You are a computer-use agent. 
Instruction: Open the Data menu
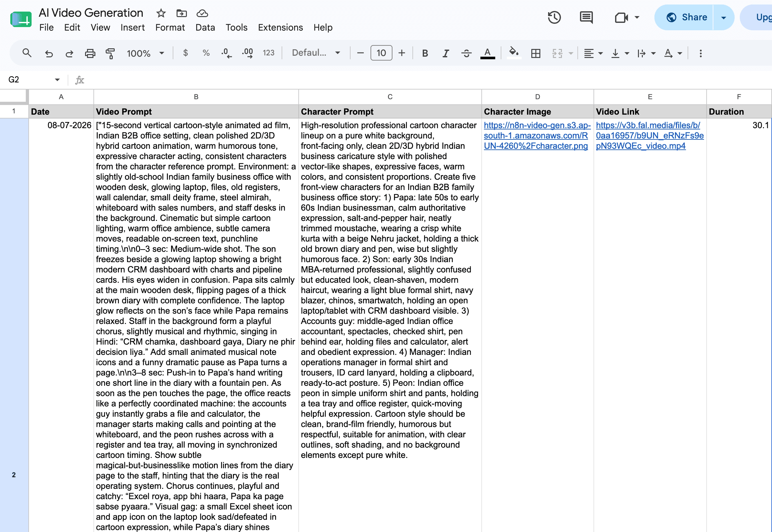(205, 27)
